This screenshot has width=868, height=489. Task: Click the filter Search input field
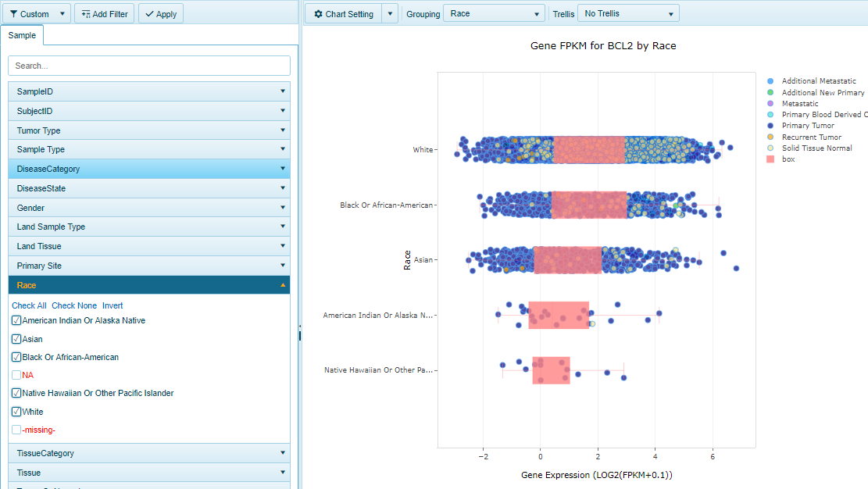[148, 66]
